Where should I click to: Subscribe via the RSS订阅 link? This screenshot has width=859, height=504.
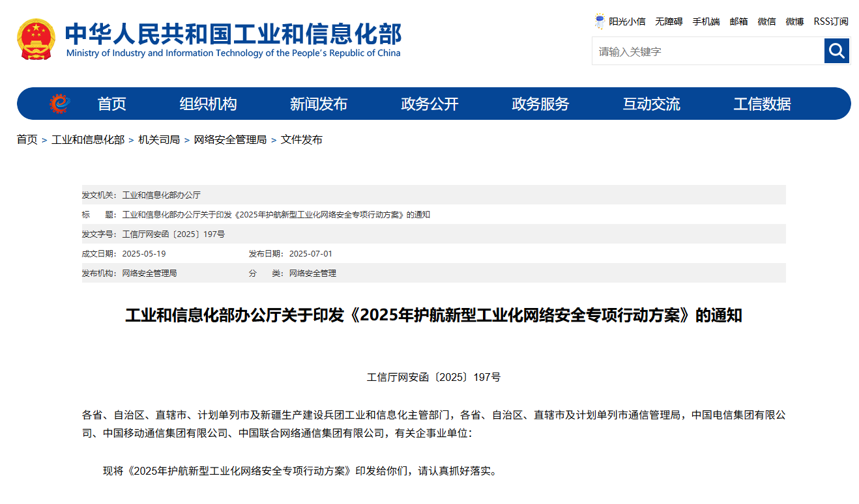tap(830, 21)
